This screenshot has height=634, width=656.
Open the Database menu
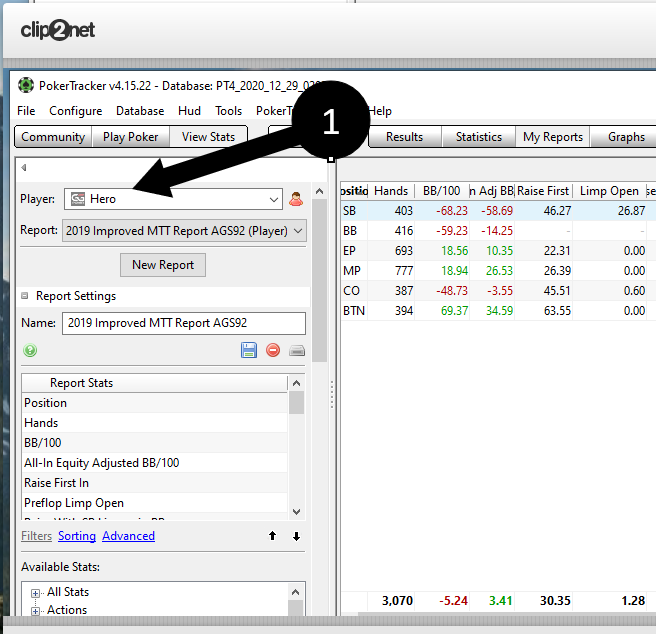(140, 111)
